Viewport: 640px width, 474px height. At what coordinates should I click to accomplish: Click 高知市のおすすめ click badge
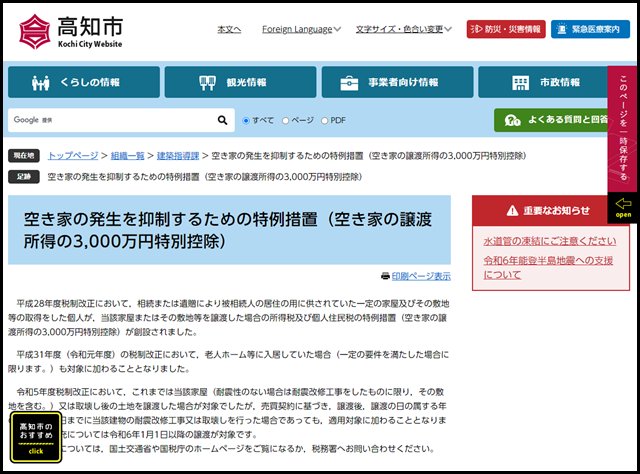click(x=36, y=438)
